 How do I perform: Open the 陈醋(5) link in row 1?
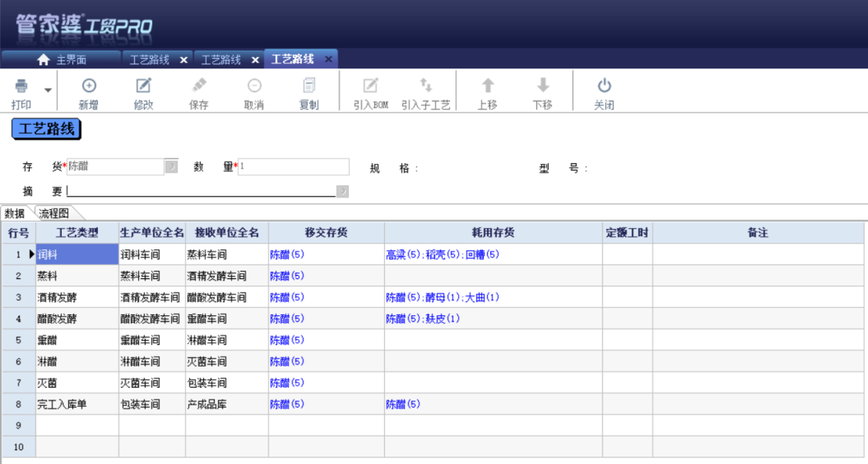[285, 254]
